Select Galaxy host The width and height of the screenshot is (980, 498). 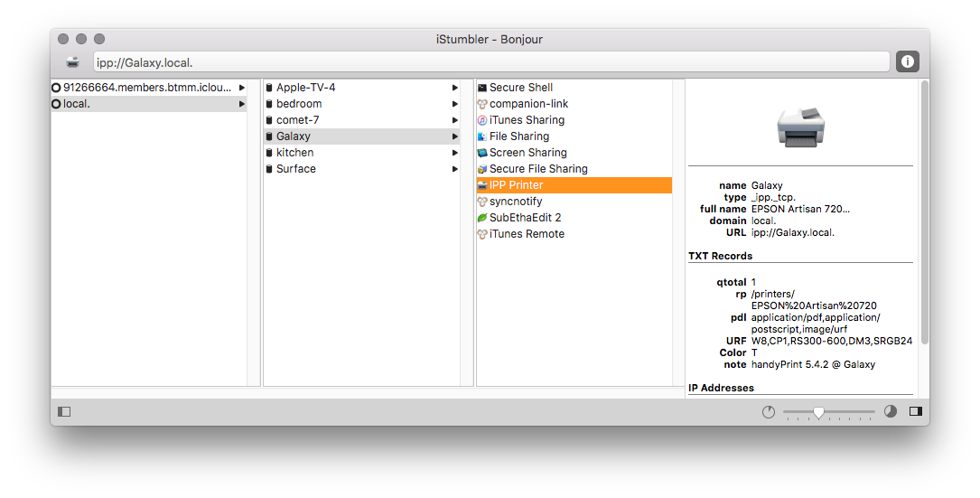pos(361,136)
